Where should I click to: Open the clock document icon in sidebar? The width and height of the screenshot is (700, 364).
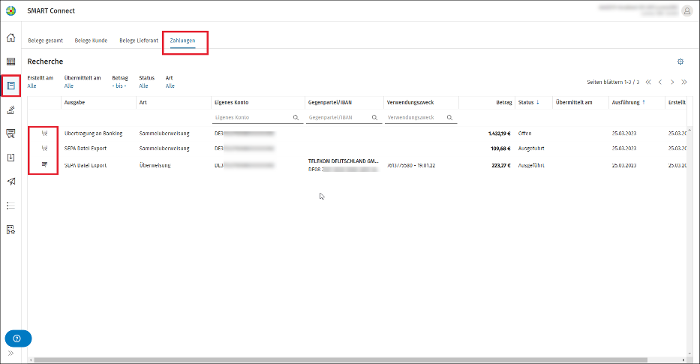[11, 158]
